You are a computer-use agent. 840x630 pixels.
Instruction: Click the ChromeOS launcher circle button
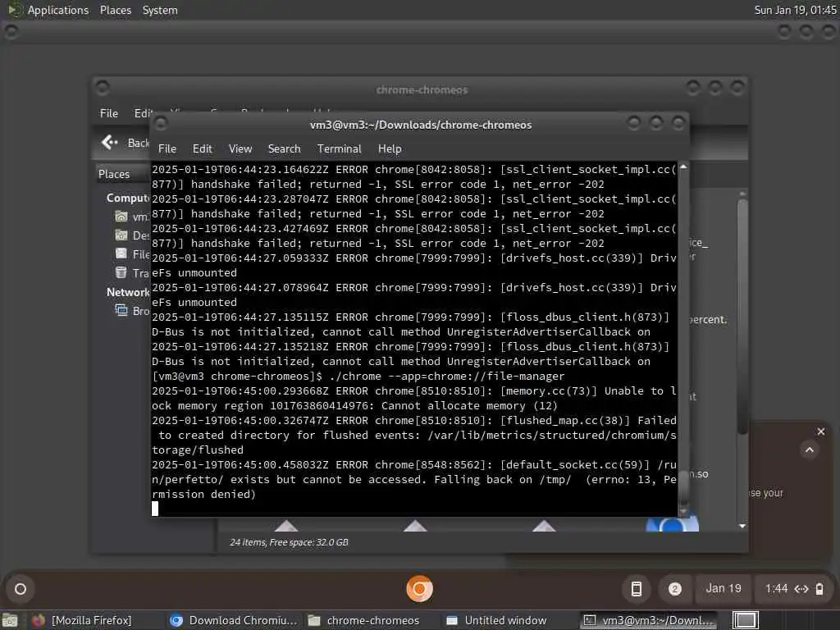21,589
